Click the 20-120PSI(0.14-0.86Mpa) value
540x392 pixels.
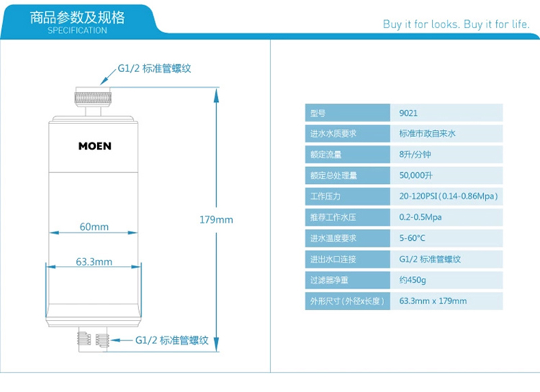click(448, 196)
